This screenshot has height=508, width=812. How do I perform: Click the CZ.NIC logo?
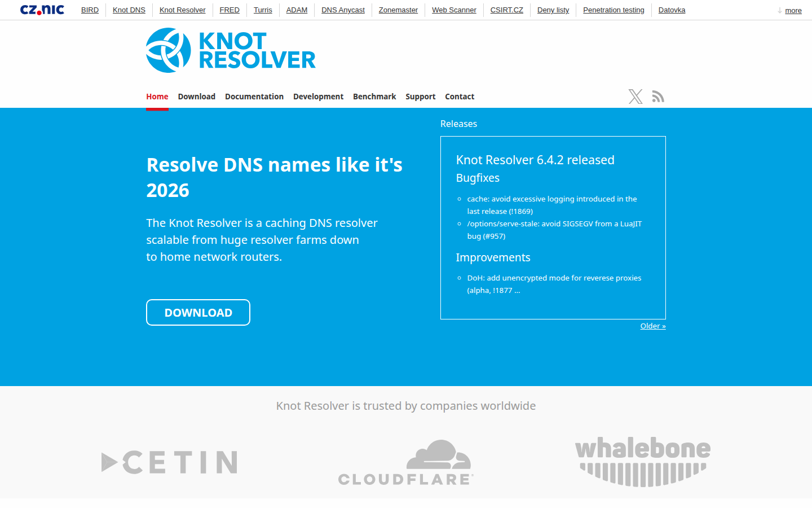click(42, 10)
